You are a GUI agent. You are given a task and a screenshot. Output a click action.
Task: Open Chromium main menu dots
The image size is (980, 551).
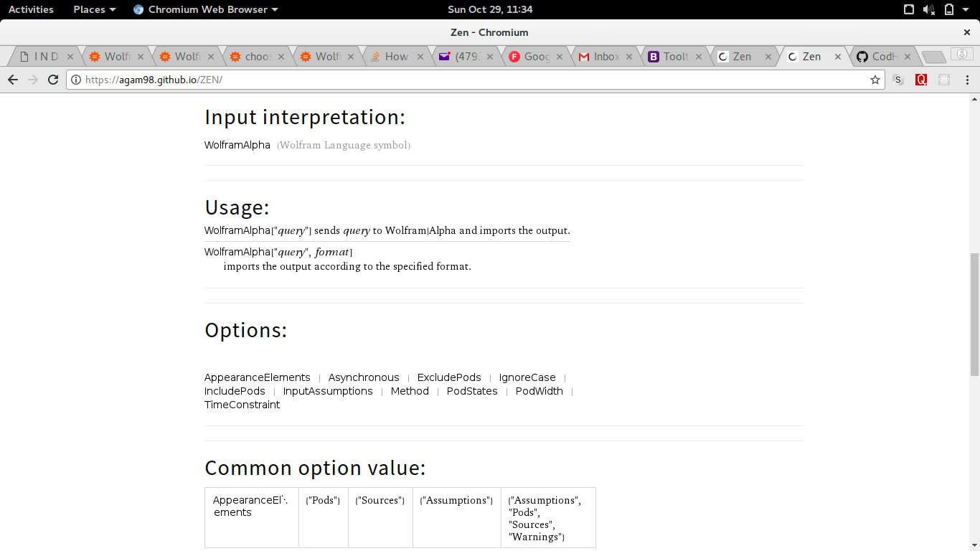966,80
